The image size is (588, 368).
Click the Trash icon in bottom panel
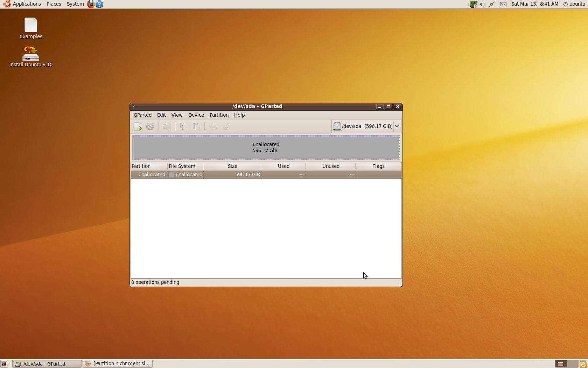coord(583,364)
